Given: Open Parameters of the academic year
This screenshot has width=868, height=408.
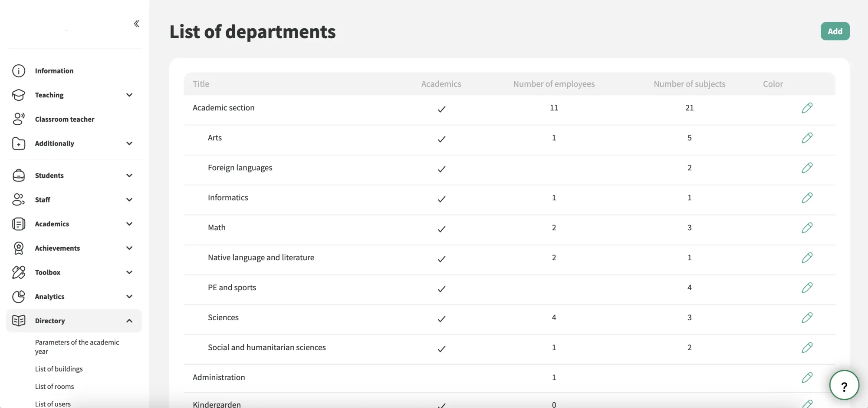Looking at the screenshot, I should coord(77,347).
